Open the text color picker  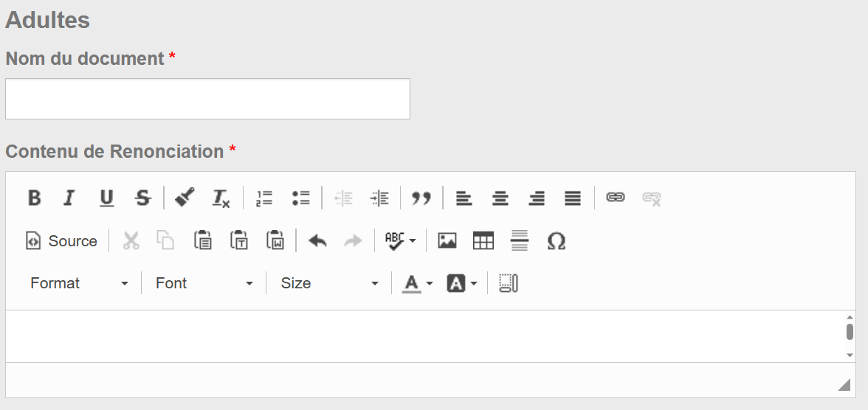tap(417, 283)
